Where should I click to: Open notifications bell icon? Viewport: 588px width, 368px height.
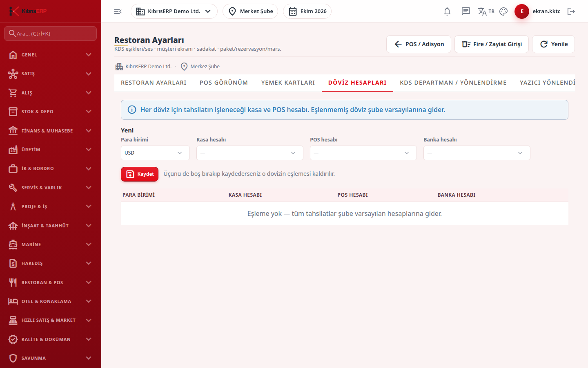coord(447,11)
